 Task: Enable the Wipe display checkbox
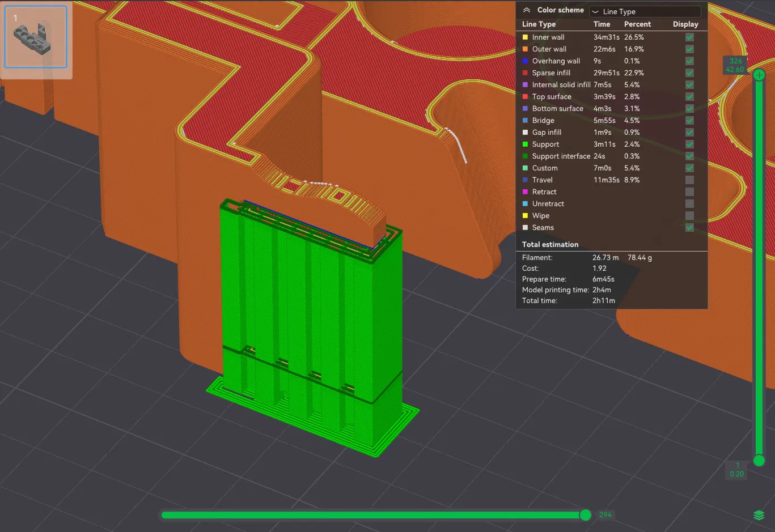(x=689, y=216)
